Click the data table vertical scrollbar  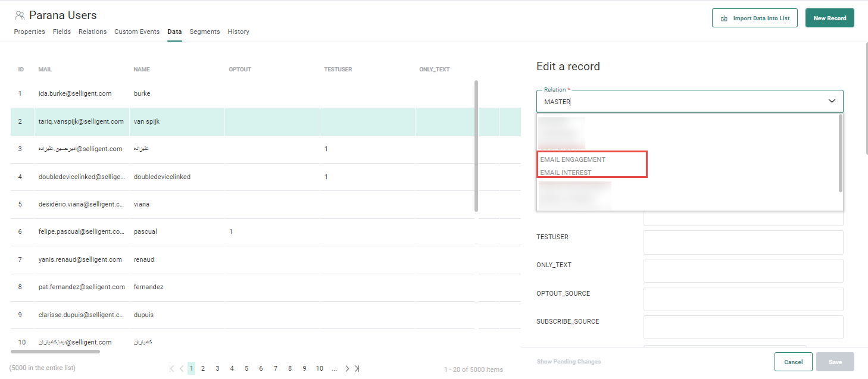[476, 146]
